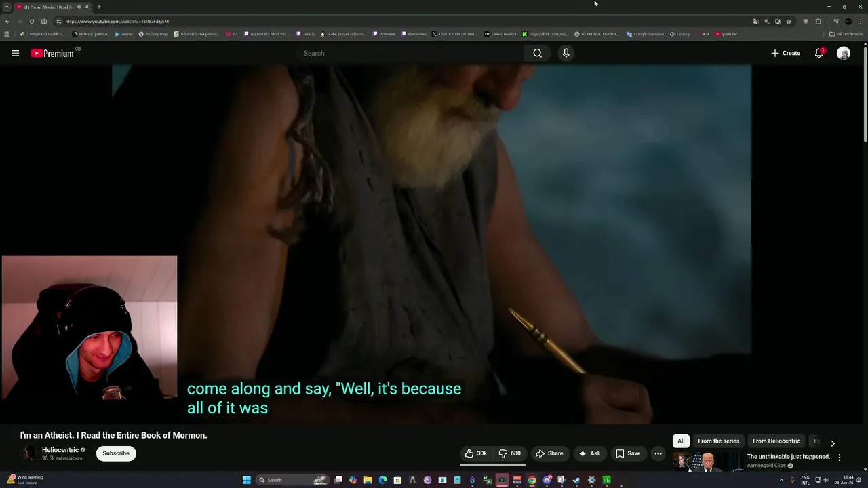Image resolution: width=868 pixels, height=488 pixels.
Task: Open File Explorer from taskbar
Action: pyautogui.click(x=368, y=480)
